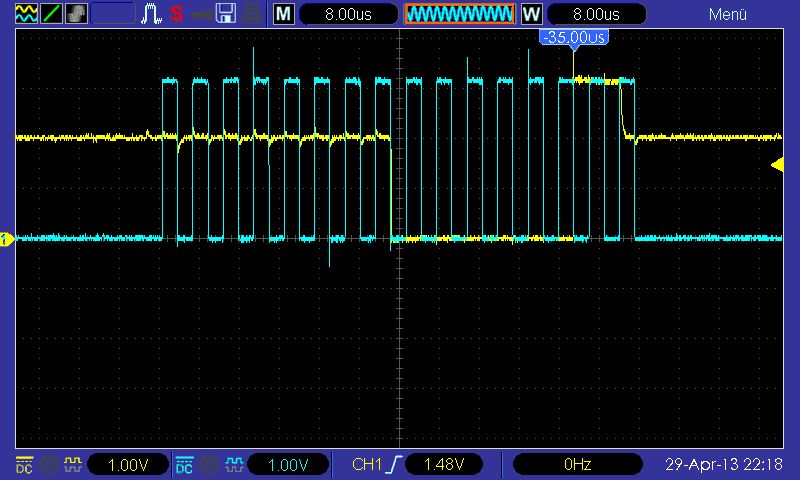Click the red S status icon
This screenshot has width=800, height=480.
(x=176, y=14)
